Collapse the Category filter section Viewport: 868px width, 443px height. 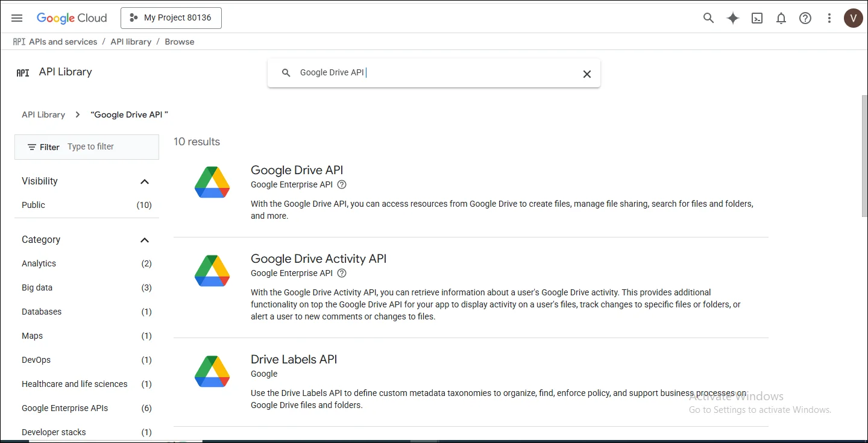point(145,240)
